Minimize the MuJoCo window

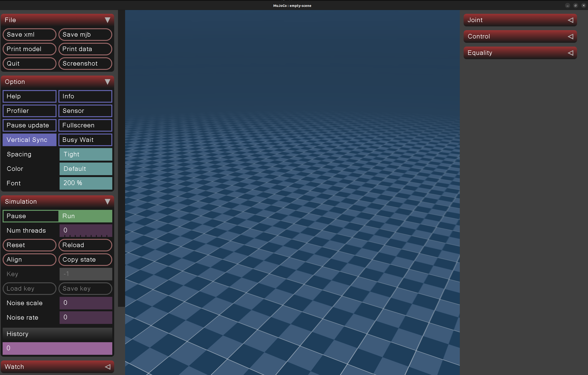pyautogui.click(x=568, y=6)
